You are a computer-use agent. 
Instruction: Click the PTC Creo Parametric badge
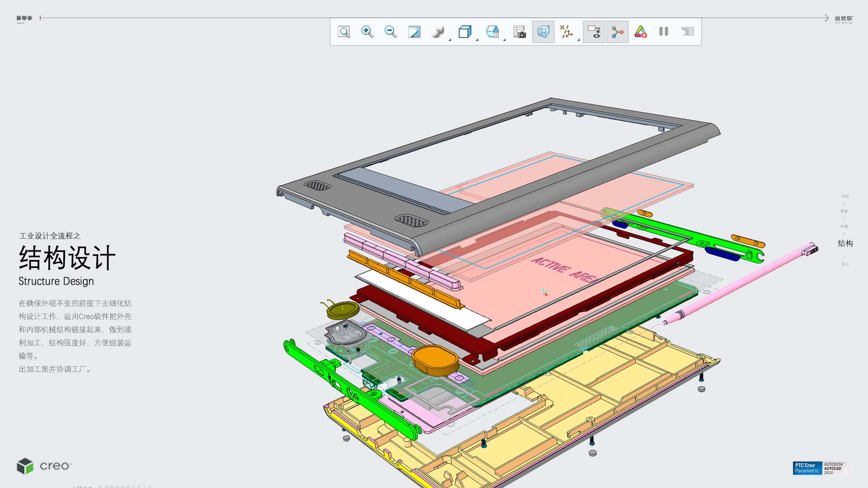coord(807,468)
